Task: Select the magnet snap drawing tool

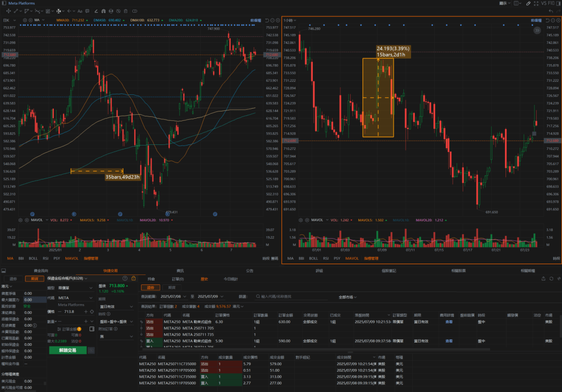Action: click(104, 11)
